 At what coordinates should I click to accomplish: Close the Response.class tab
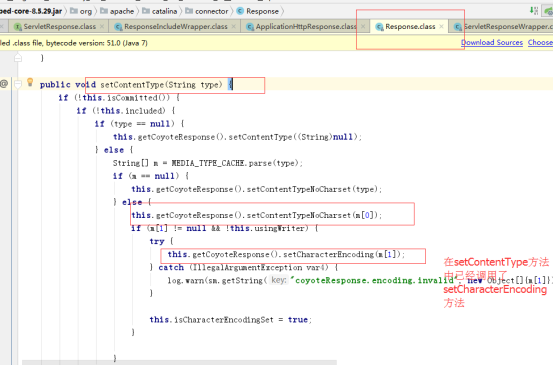pos(442,26)
